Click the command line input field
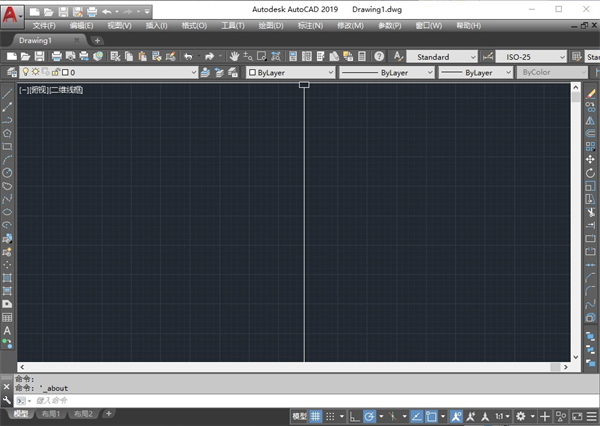Viewport: 600px width, 426px height. 200,400
